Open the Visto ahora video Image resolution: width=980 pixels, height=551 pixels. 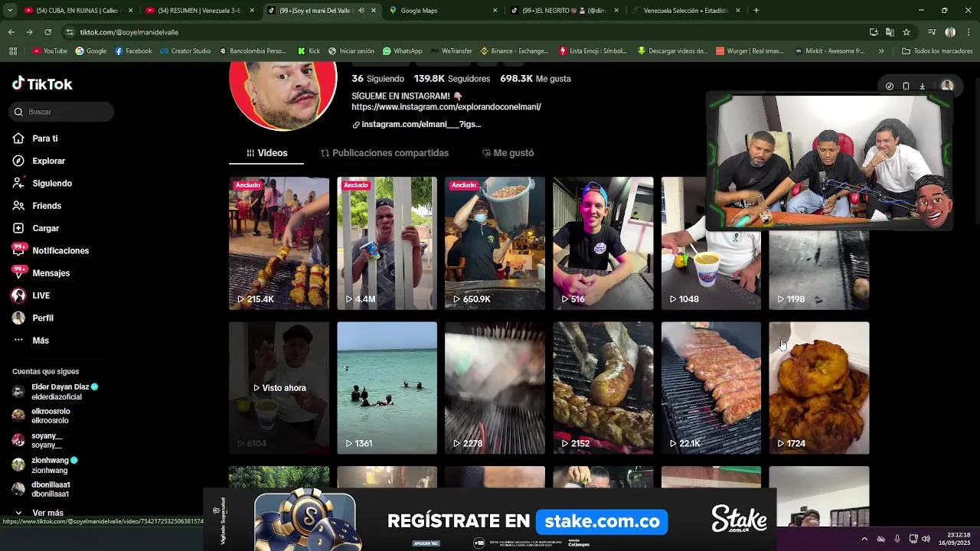tap(279, 388)
